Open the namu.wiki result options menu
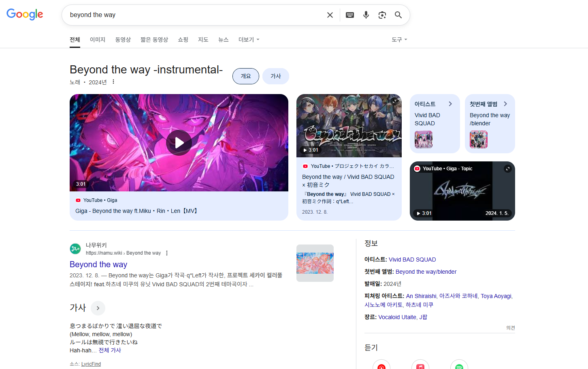 pyautogui.click(x=167, y=253)
